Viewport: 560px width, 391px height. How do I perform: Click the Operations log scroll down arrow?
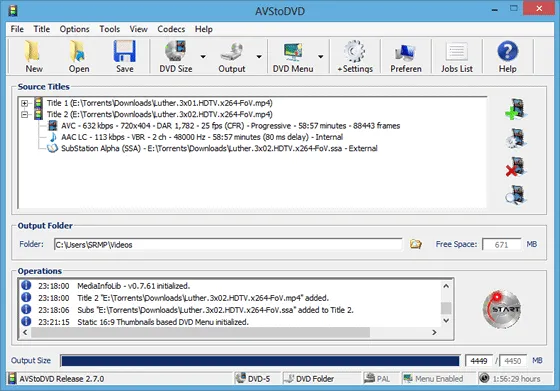446,321
